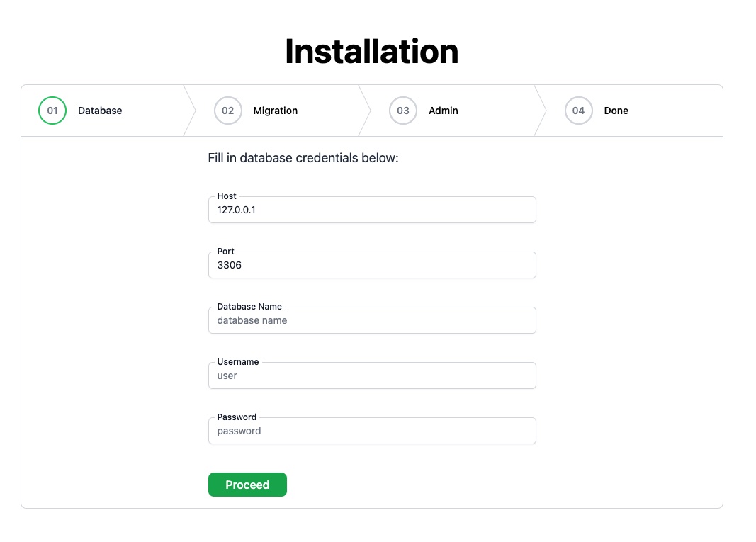The width and height of the screenshot is (756, 542).
Task: Select the Database step label
Action: [100, 111]
